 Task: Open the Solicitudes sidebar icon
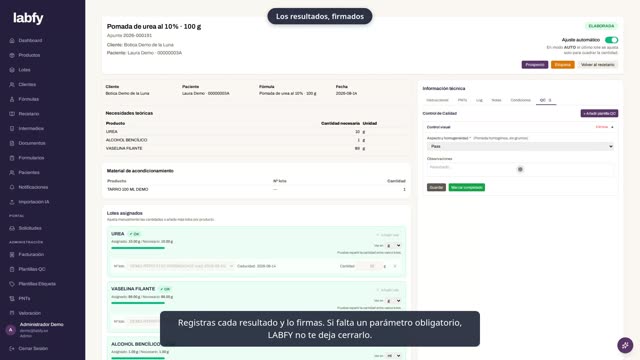coord(12,228)
